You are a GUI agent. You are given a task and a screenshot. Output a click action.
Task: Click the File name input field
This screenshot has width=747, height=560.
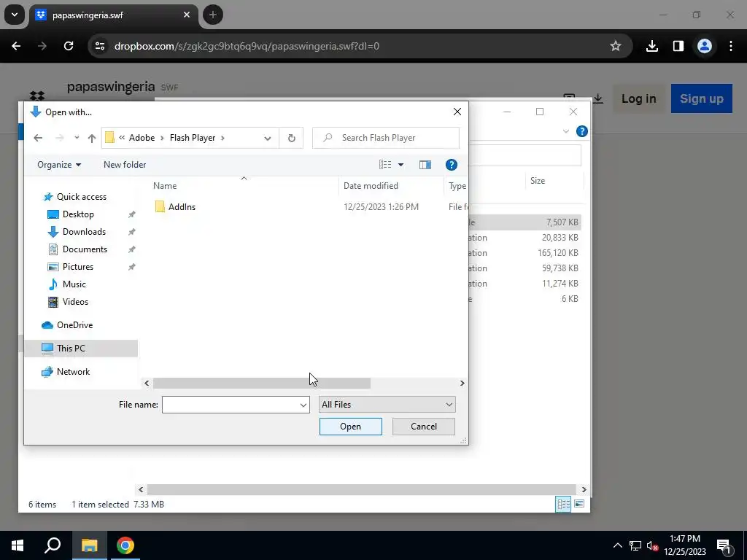tap(230, 405)
